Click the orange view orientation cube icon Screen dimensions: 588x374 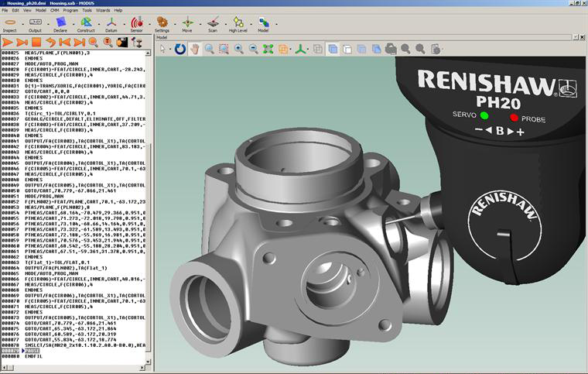(283, 49)
